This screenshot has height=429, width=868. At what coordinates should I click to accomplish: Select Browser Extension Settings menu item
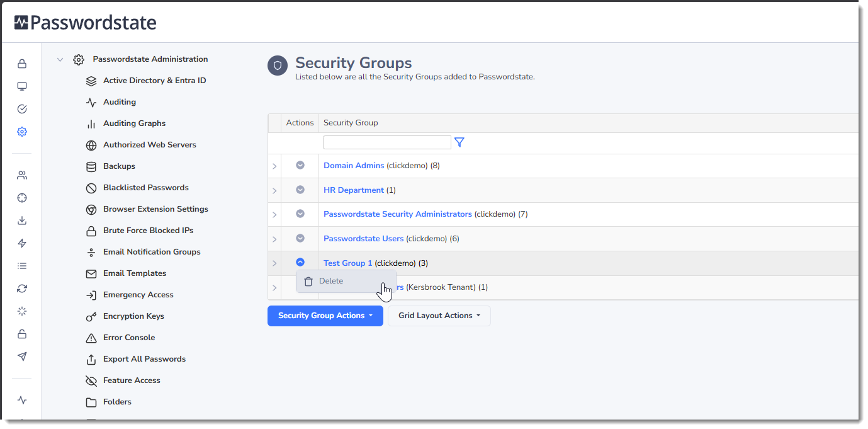pyautogui.click(x=155, y=209)
